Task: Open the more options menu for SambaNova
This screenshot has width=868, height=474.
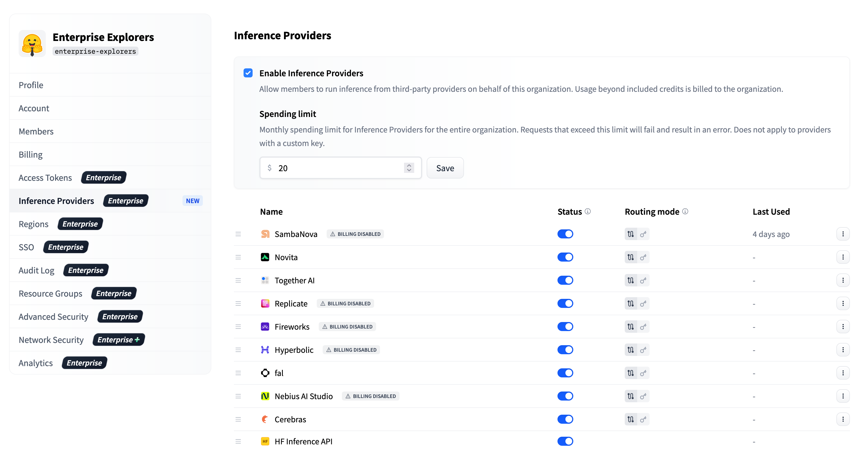Action: [843, 234]
